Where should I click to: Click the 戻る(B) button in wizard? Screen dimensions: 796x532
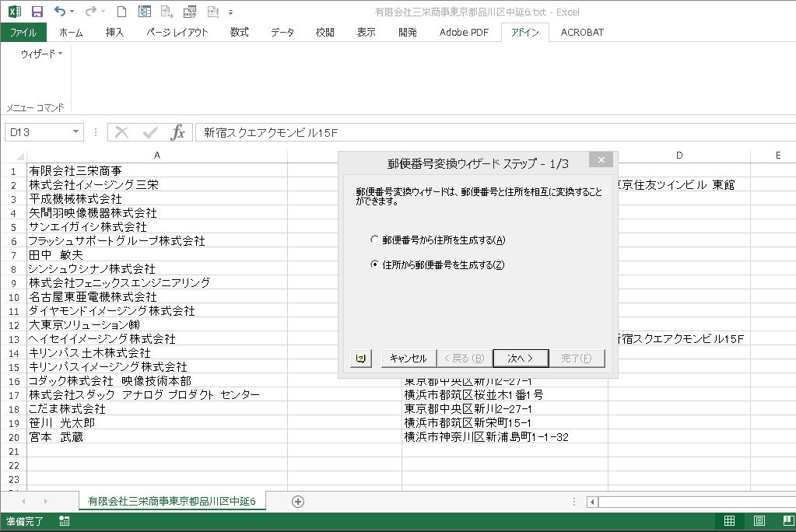pyautogui.click(x=464, y=358)
